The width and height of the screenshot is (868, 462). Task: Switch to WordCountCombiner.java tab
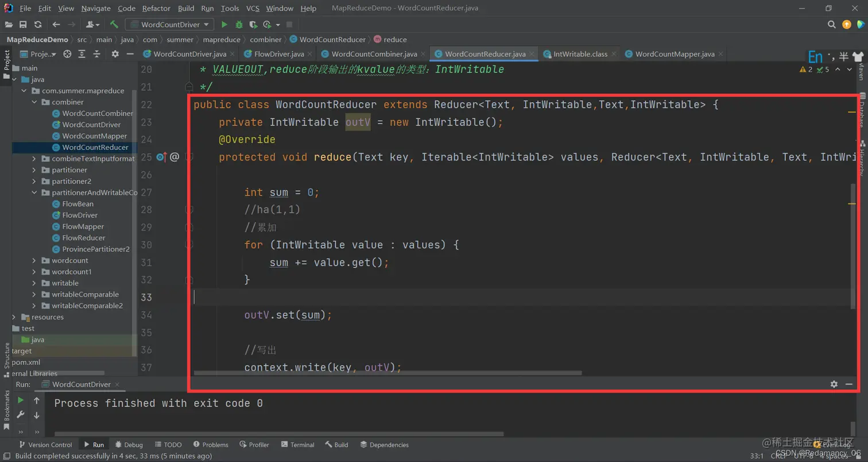point(374,54)
